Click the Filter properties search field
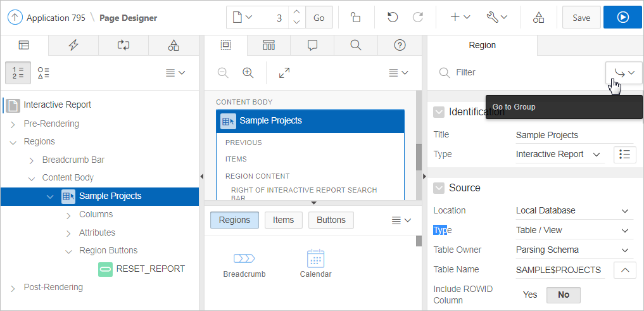 coord(519,73)
